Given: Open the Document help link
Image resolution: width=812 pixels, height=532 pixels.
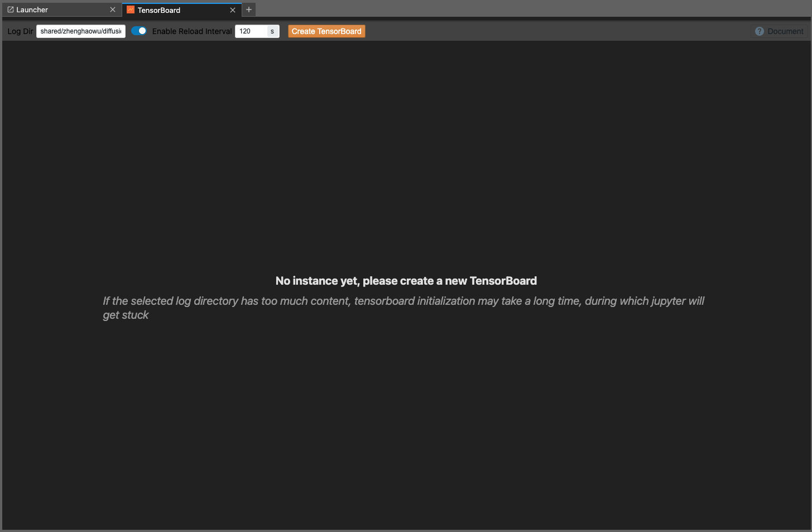Looking at the screenshot, I should [780, 31].
